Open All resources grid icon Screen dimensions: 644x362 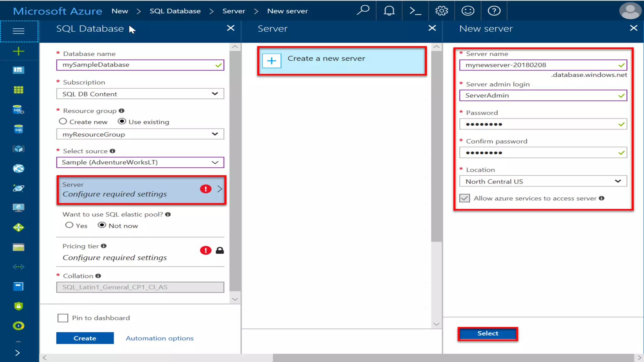coord(19,90)
